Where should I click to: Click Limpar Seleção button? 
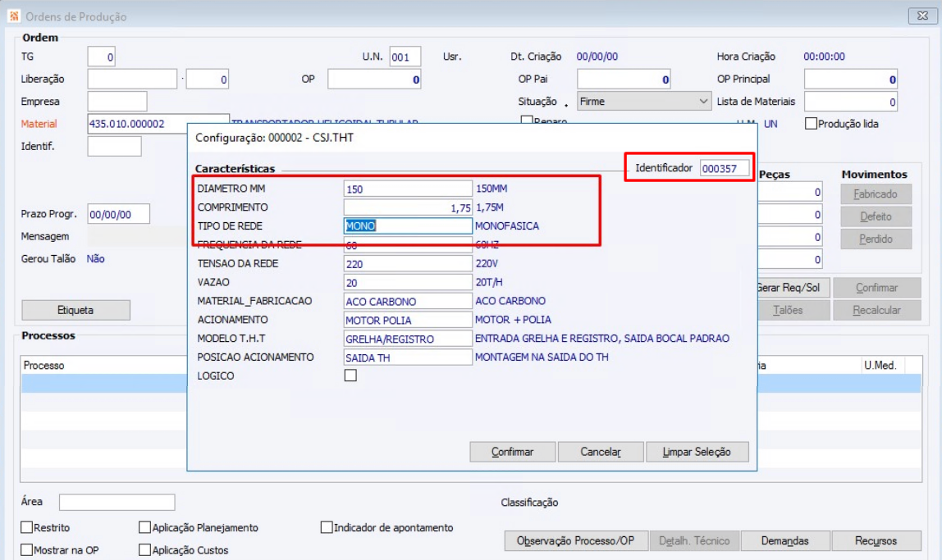(697, 451)
